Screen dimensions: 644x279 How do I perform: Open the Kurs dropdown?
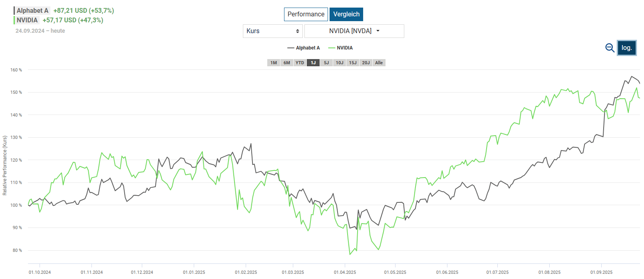click(x=273, y=31)
